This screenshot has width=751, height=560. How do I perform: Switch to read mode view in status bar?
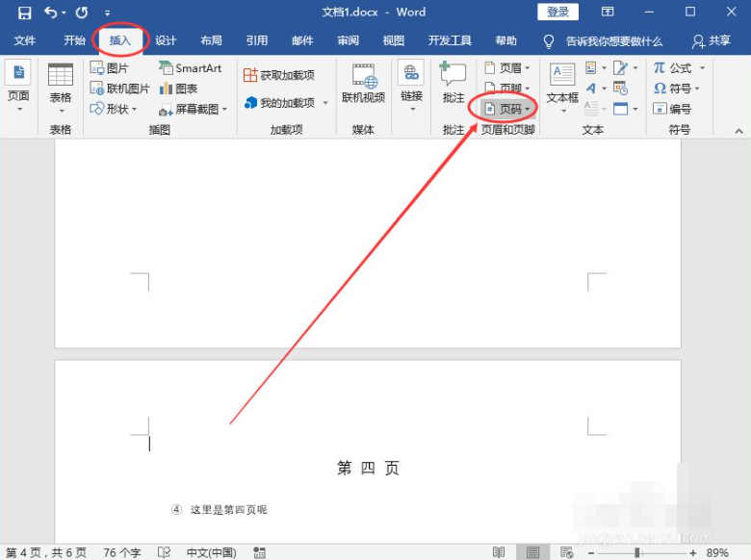499,552
